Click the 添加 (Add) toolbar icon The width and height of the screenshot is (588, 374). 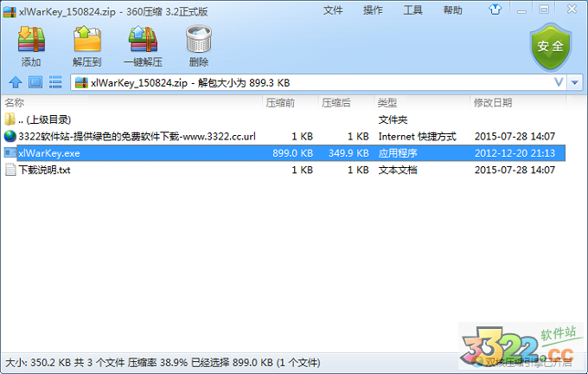click(x=31, y=39)
